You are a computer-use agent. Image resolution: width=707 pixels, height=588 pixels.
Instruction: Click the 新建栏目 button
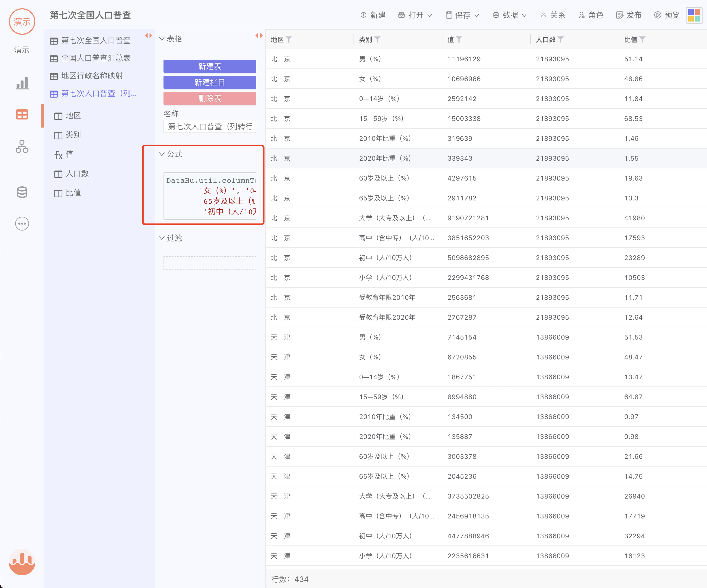coord(210,83)
